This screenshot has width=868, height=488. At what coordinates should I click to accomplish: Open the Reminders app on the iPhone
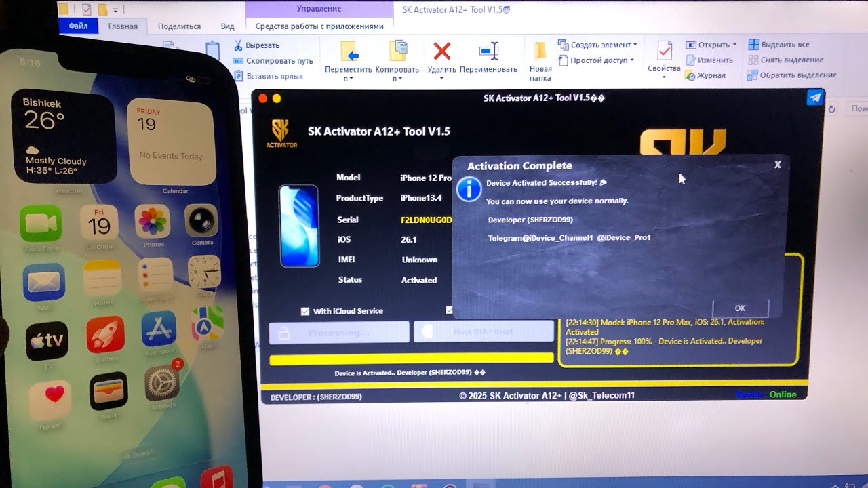[x=155, y=275]
